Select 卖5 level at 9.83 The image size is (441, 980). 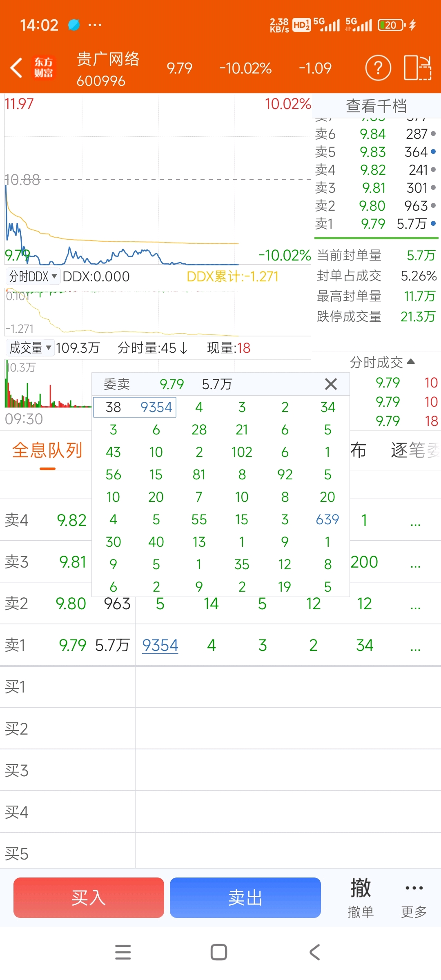[376, 152]
